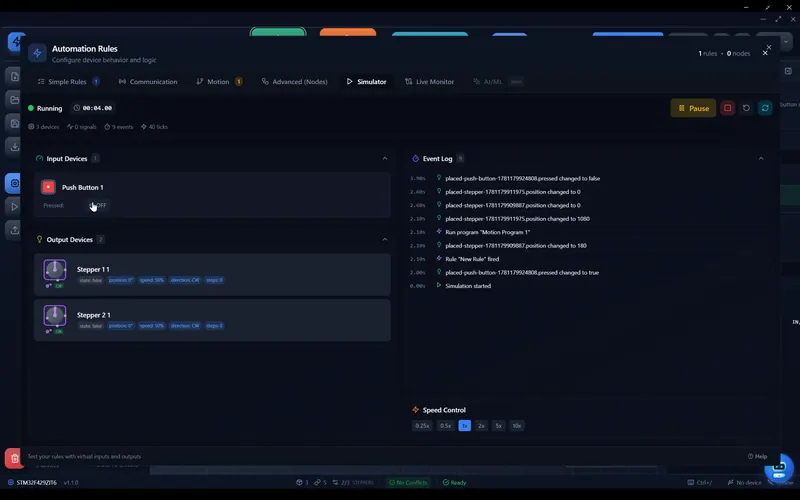
Task: Click the elapsed time clock icon
Action: [x=77, y=108]
